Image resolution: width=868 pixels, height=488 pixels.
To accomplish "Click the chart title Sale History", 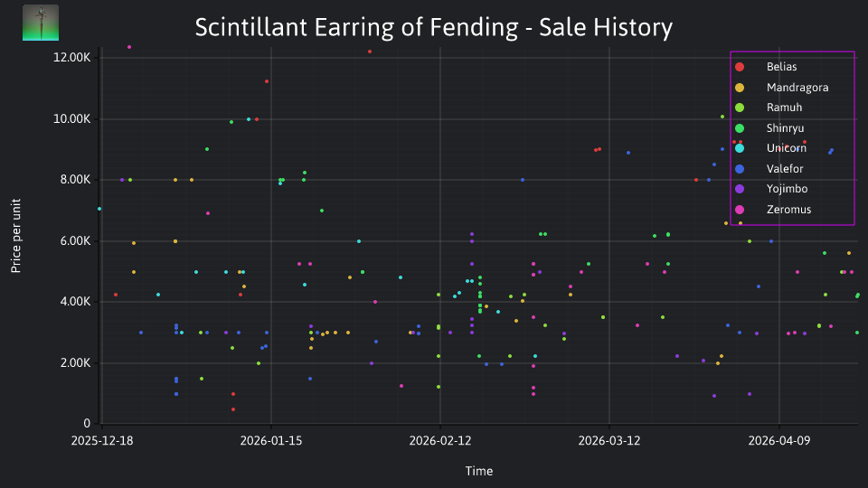I will [x=434, y=27].
